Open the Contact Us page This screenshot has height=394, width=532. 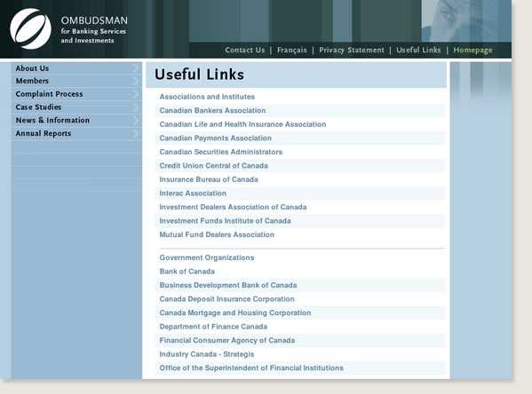tap(244, 51)
